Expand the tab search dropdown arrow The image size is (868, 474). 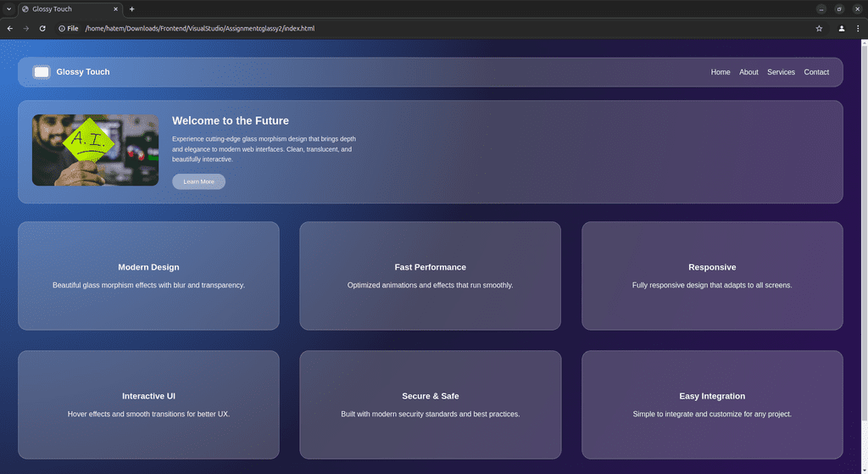pyautogui.click(x=8, y=8)
